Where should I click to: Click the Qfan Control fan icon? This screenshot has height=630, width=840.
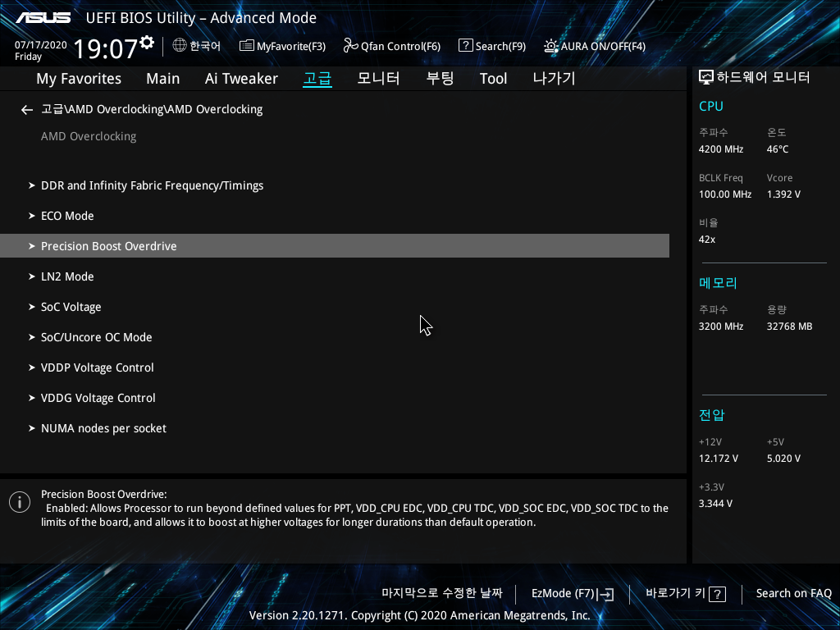[x=350, y=46]
